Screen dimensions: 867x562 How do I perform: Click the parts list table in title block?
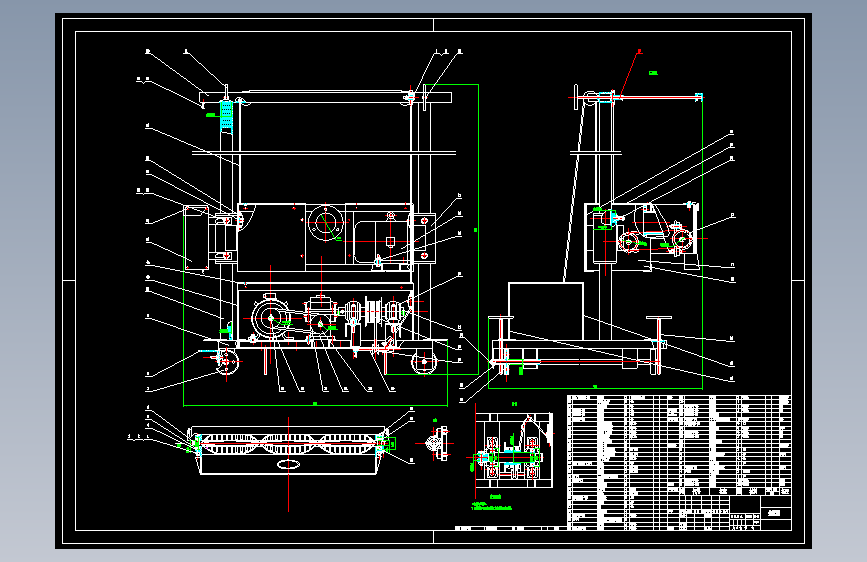pyautogui.click(x=679, y=462)
